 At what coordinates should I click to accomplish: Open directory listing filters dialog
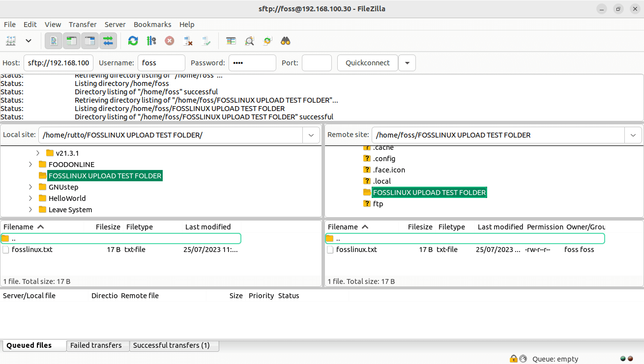point(231,41)
